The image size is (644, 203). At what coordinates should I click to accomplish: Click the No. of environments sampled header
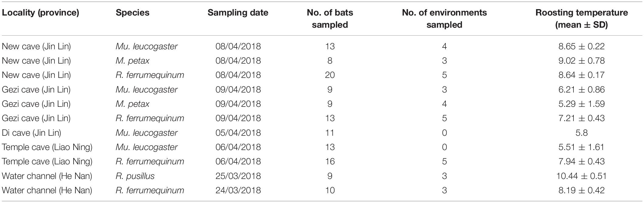444,19
